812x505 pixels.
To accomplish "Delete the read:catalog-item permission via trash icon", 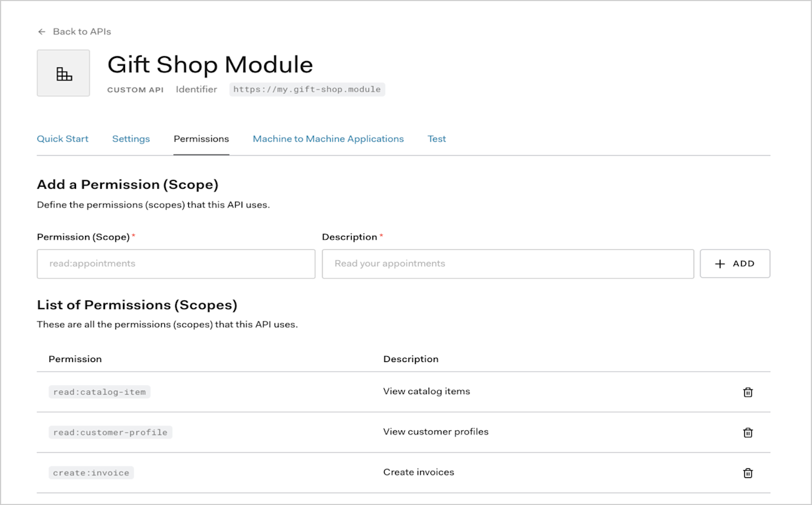I will pos(748,392).
